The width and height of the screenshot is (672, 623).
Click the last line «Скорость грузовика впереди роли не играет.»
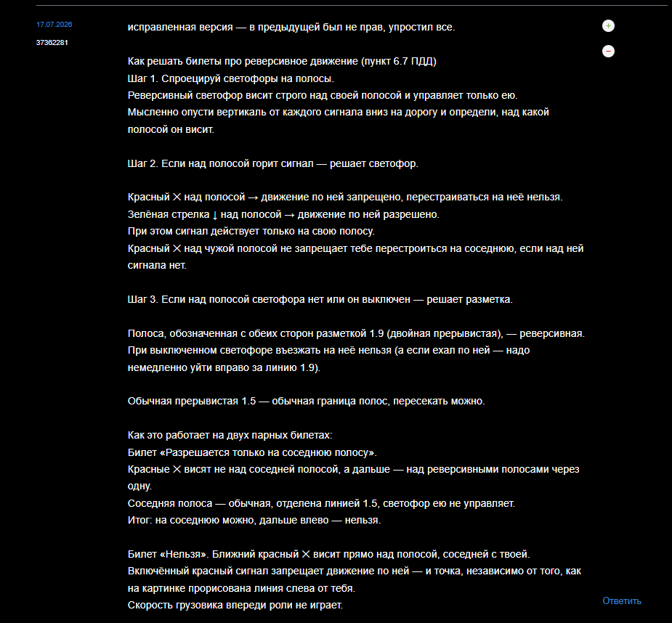pyautogui.click(x=235, y=605)
